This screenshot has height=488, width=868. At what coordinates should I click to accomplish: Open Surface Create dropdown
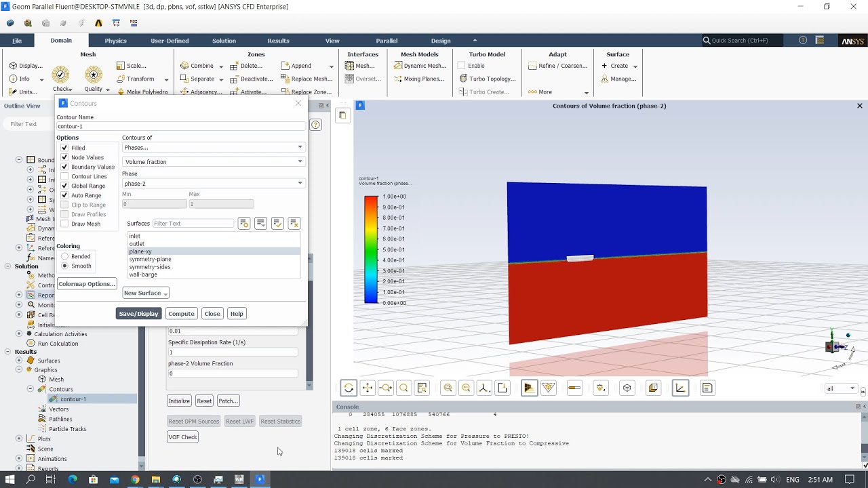click(x=635, y=66)
